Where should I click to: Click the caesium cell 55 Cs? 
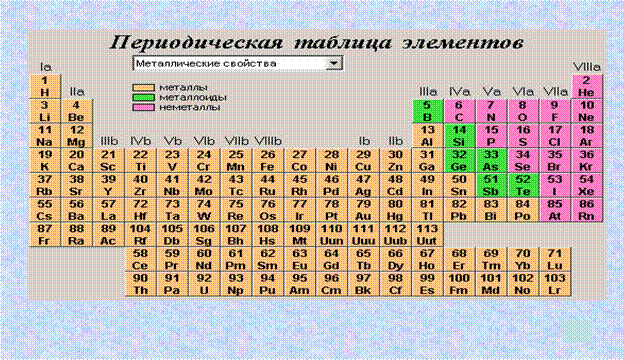[45, 210]
